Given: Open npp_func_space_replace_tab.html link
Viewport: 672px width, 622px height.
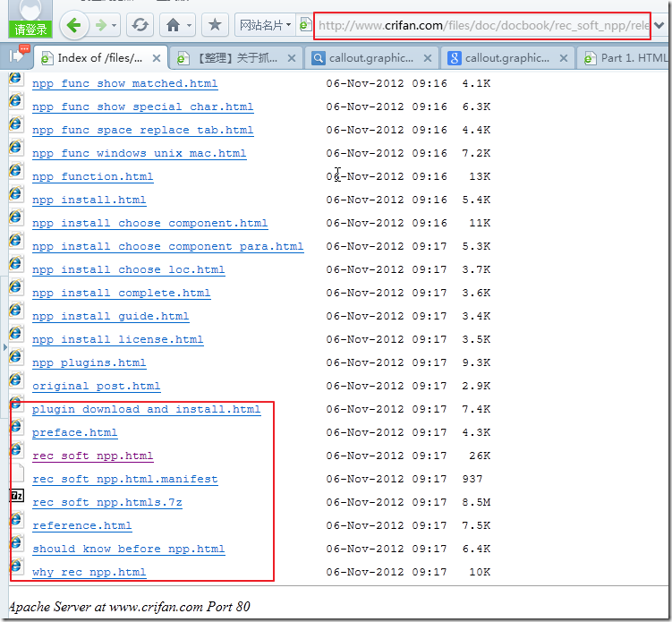Looking at the screenshot, I should coord(142,130).
